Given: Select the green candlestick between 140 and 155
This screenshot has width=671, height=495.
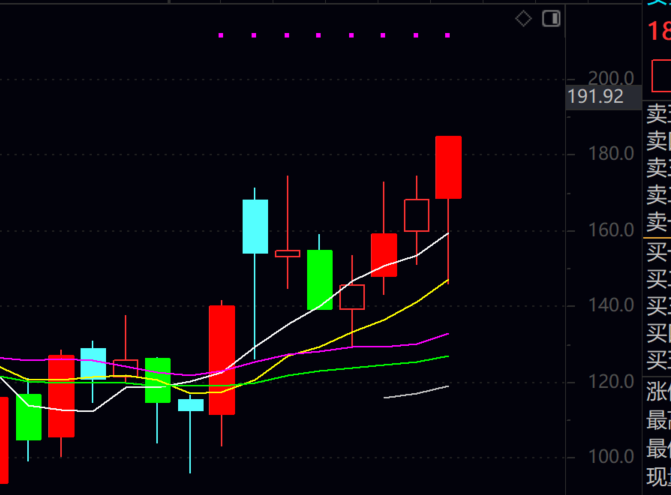Looking at the screenshot, I should 319,279.
